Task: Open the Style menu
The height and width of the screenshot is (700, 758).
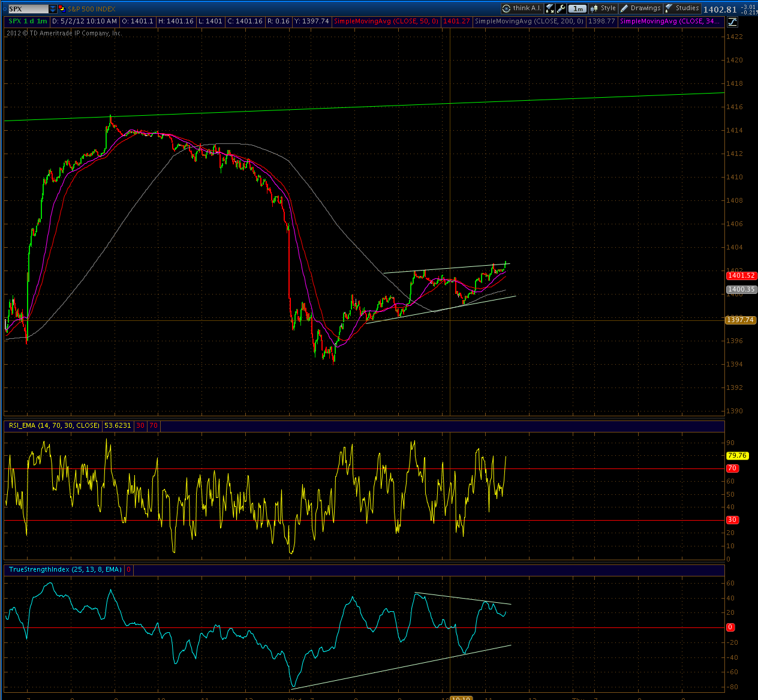Action: 603,8
